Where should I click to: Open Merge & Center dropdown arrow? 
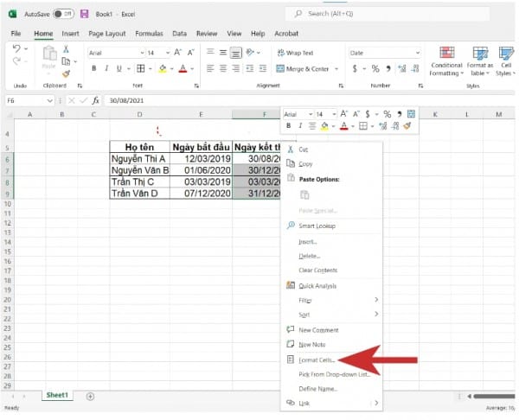coord(336,69)
